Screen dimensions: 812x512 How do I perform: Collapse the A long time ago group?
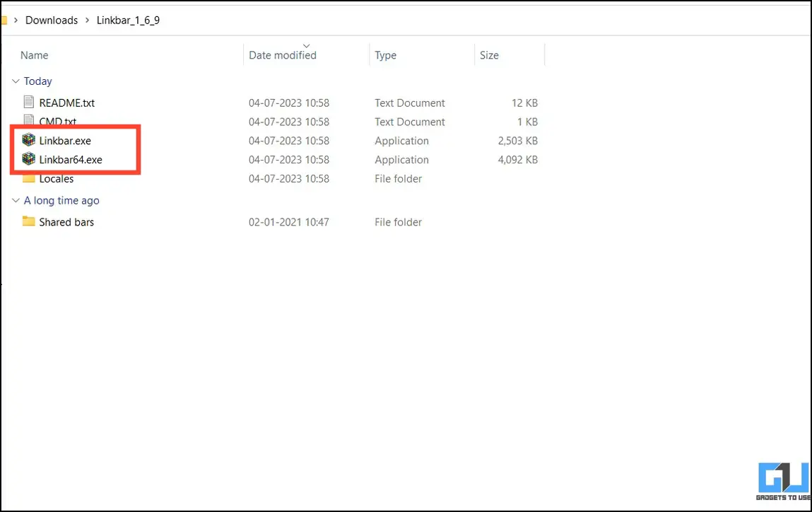16,200
